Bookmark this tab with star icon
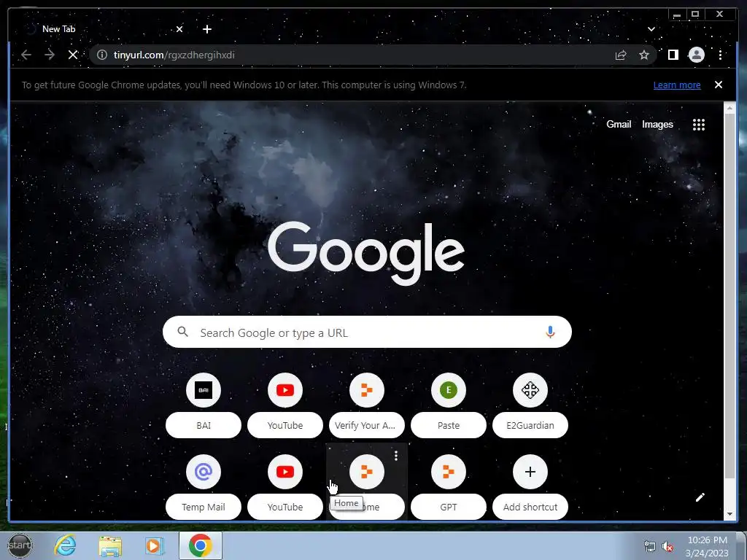 [644, 55]
